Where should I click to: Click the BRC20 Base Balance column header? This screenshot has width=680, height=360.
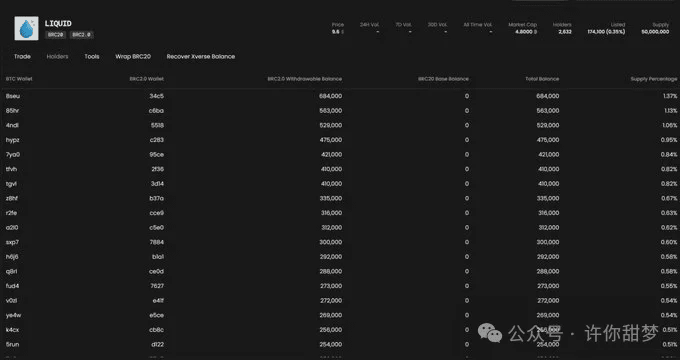point(443,79)
